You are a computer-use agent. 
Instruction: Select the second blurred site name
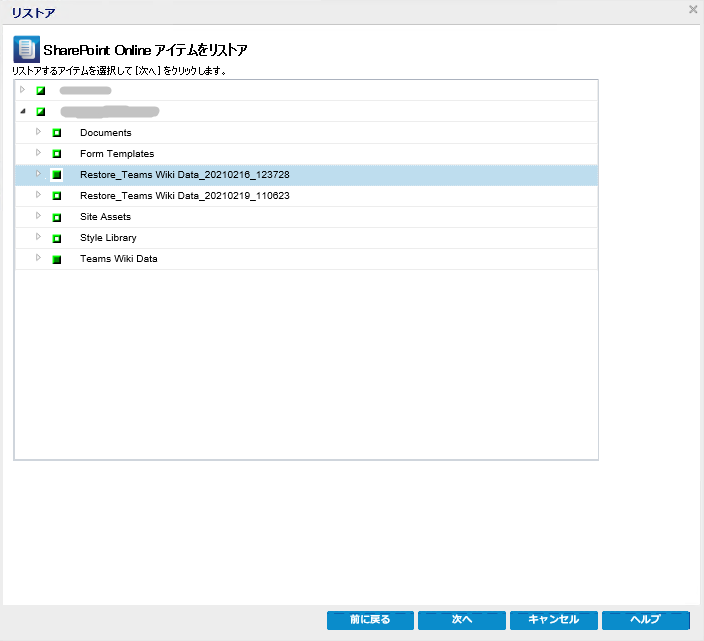coord(110,111)
